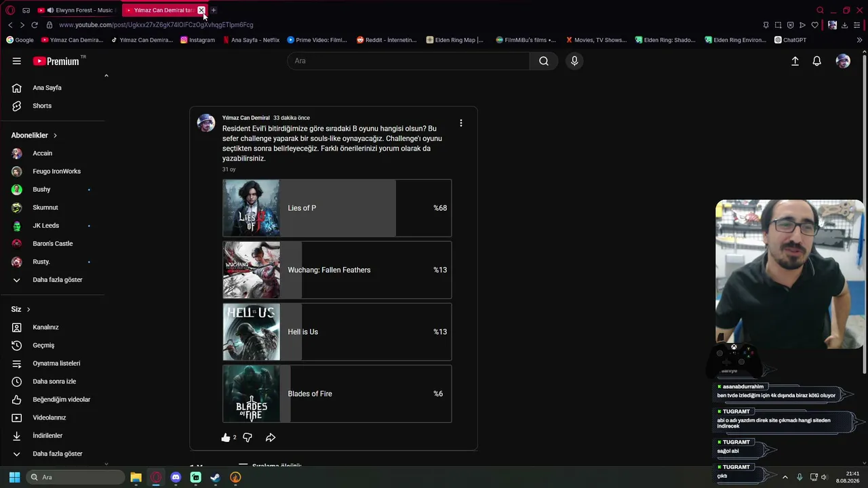Viewport: 868px width, 488px height.
Task: Click the Windows taskbar search box
Action: 76,477
